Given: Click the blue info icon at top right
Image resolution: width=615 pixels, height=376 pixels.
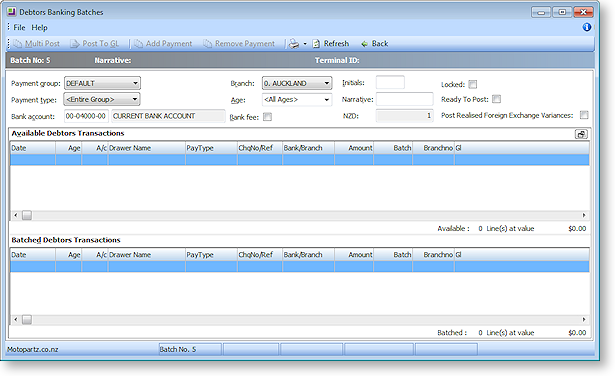Looking at the screenshot, I should click(587, 27).
